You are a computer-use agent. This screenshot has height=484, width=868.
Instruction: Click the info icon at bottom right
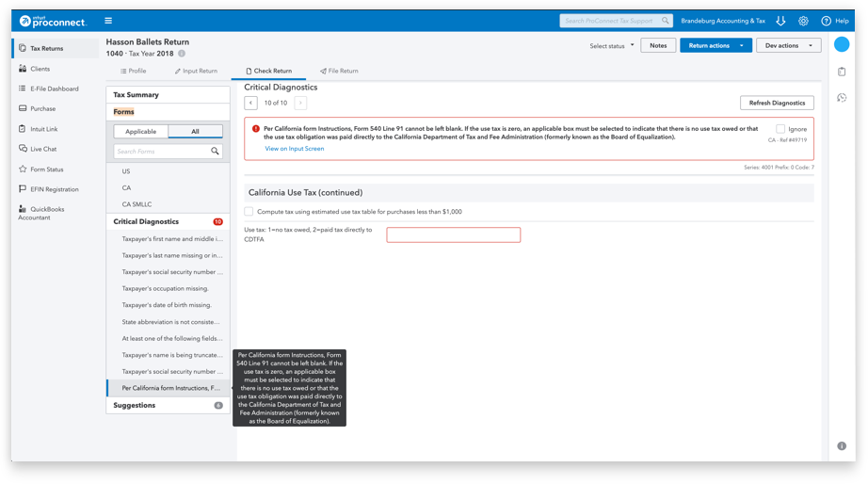click(x=842, y=445)
